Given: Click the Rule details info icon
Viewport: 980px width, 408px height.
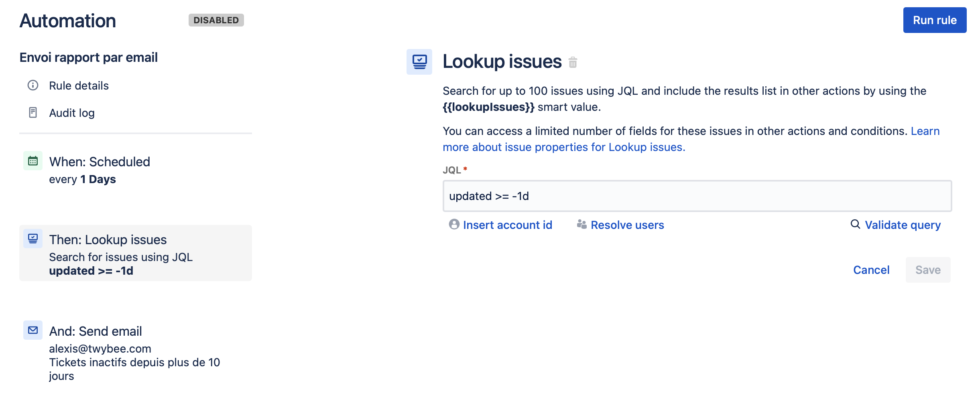Looking at the screenshot, I should [33, 86].
